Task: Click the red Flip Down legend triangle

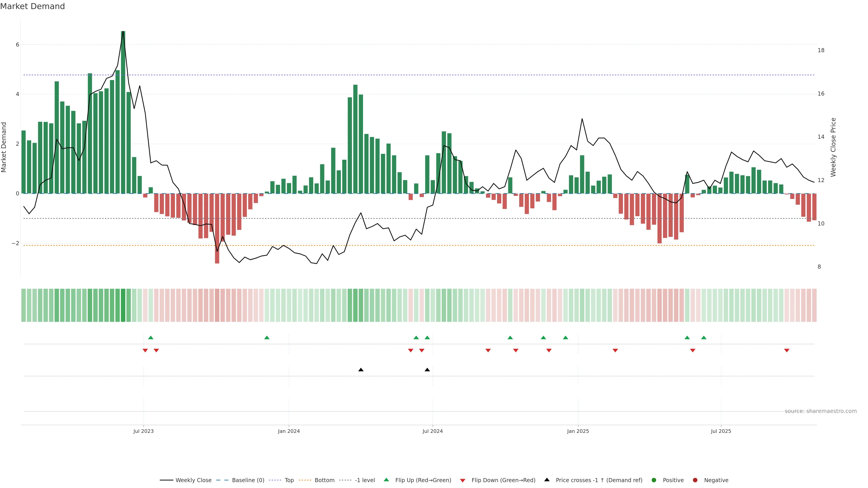Action: 462,481
